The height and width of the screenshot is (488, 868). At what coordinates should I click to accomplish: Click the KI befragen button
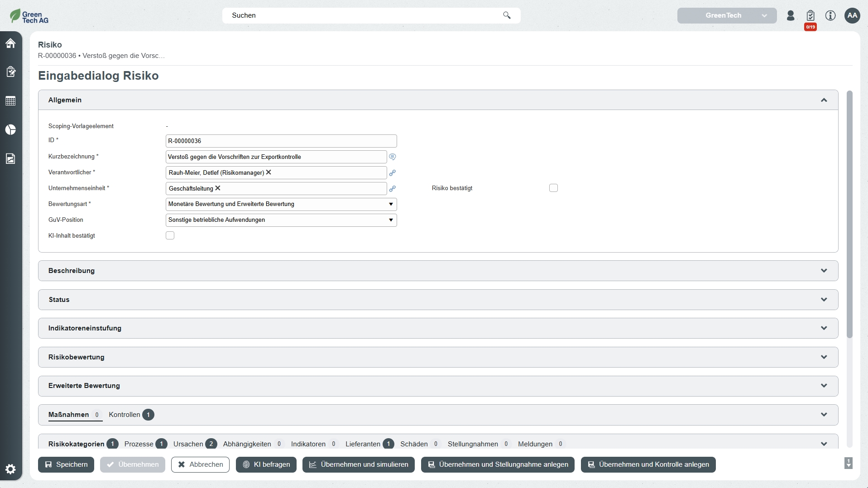[x=266, y=464]
